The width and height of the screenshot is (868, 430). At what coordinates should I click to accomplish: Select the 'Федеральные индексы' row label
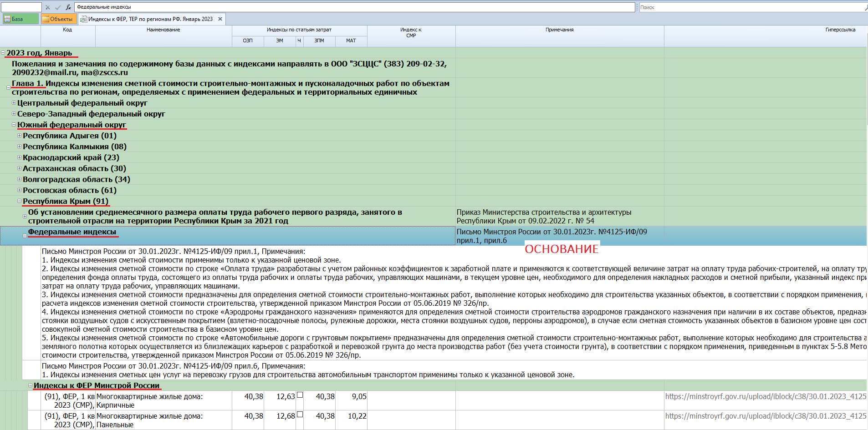(72, 232)
